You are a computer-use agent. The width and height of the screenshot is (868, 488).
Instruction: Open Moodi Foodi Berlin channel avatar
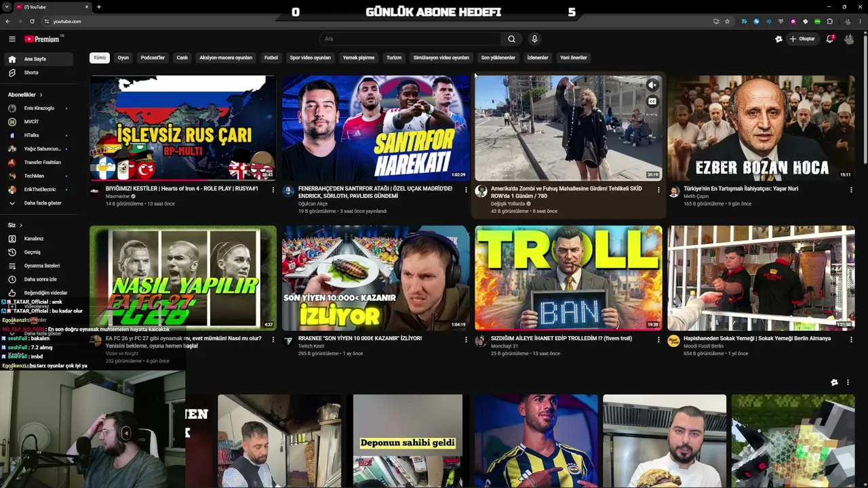[x=673, y=341]
